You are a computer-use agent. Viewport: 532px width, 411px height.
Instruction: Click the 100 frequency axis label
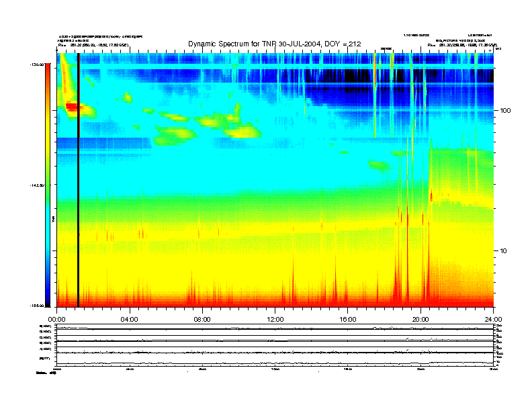505,111
